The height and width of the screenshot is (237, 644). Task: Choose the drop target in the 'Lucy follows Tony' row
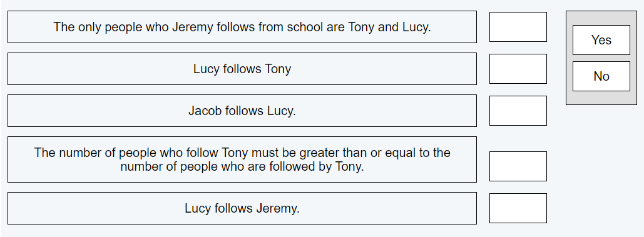[518, 69]
